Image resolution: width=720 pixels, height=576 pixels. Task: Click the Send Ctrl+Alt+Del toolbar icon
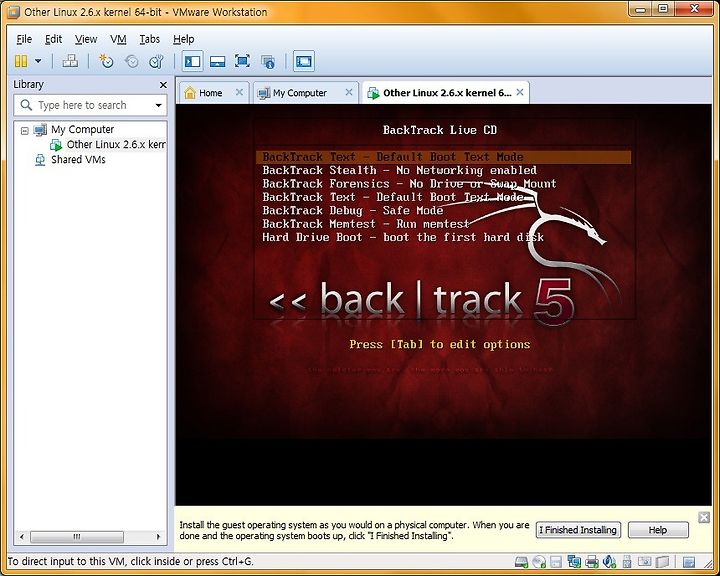tap(70, 61)
